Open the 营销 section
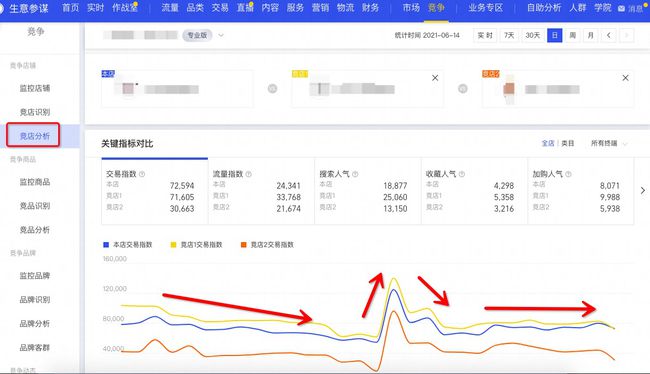The width and height of the screenshot is (650, 374). 320,8
